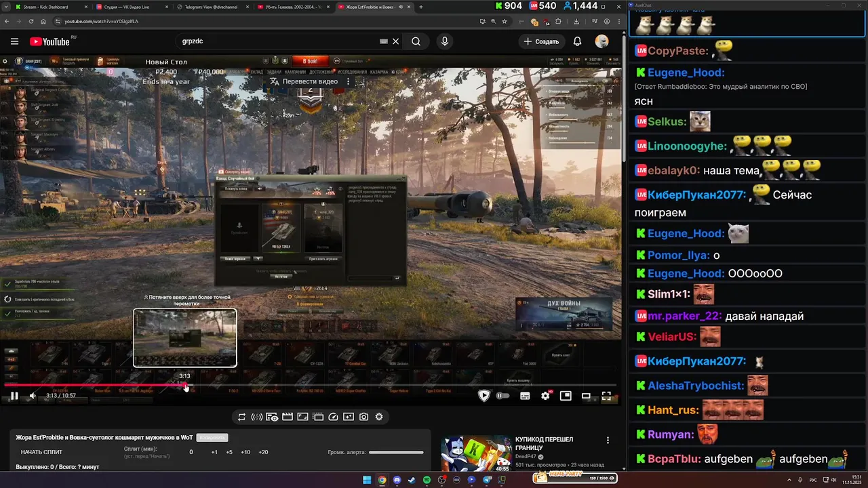Open YouTube notifications bell

pos(577,41)
